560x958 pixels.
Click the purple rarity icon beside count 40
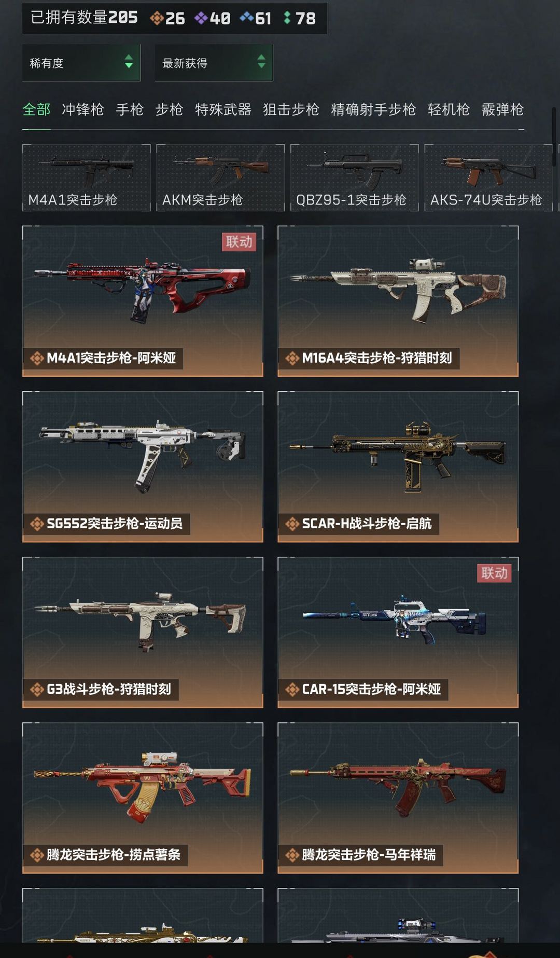(x=201, y=18)
